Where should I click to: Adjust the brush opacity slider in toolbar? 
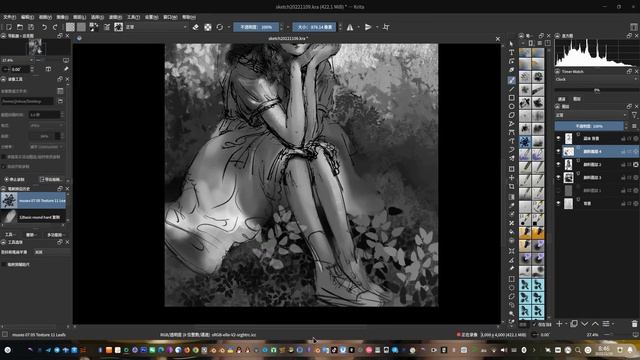click(256, 27)
